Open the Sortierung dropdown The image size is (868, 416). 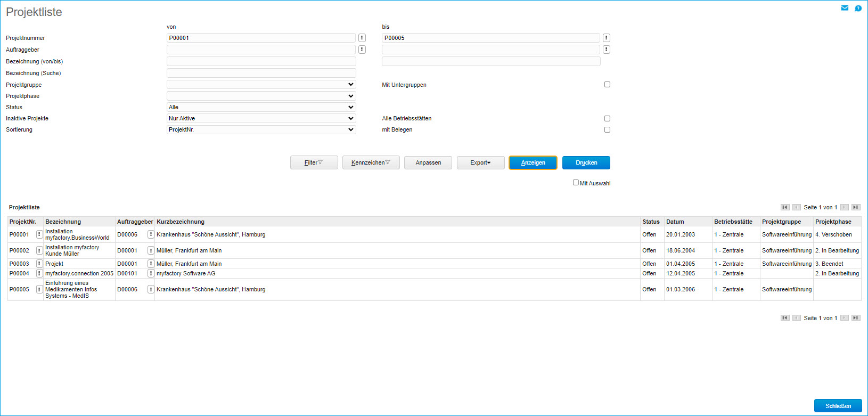tap(261, 129)
